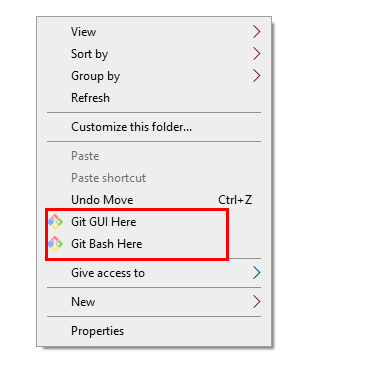Expand the arrow next to View
Viewport: 389px width, 369px height.
click(256, 32)
